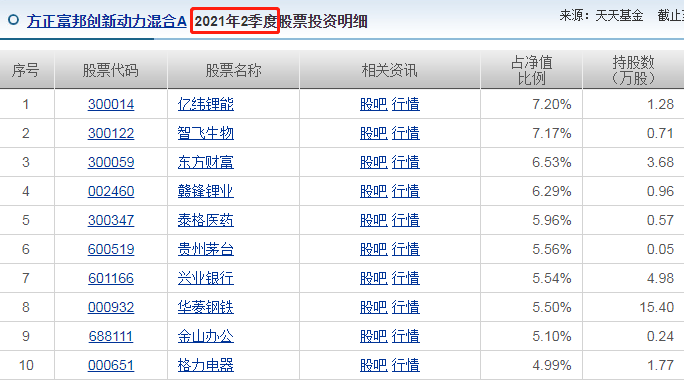Open stock name 智飞生物 link
This screenshot has width=684, height=381.
205,133
